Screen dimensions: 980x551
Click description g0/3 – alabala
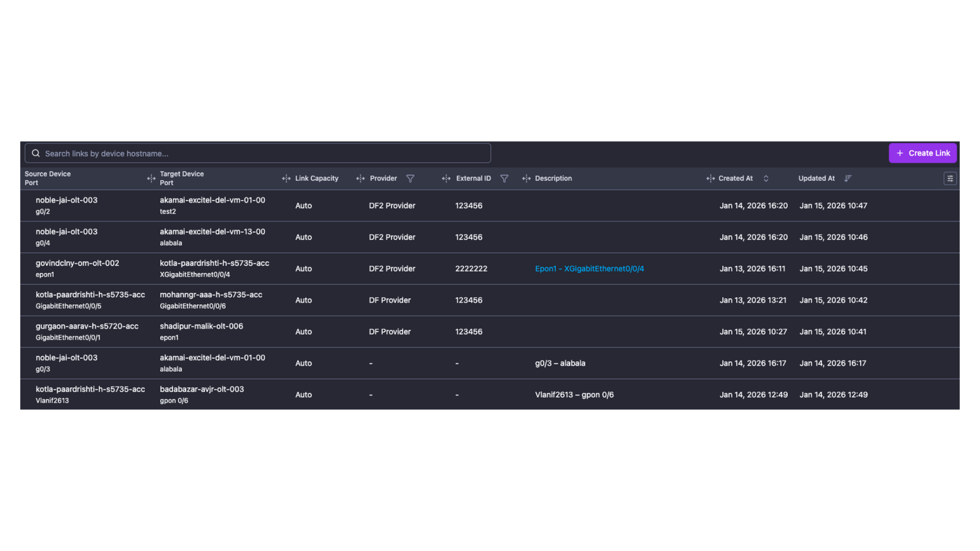coord(560,363)
